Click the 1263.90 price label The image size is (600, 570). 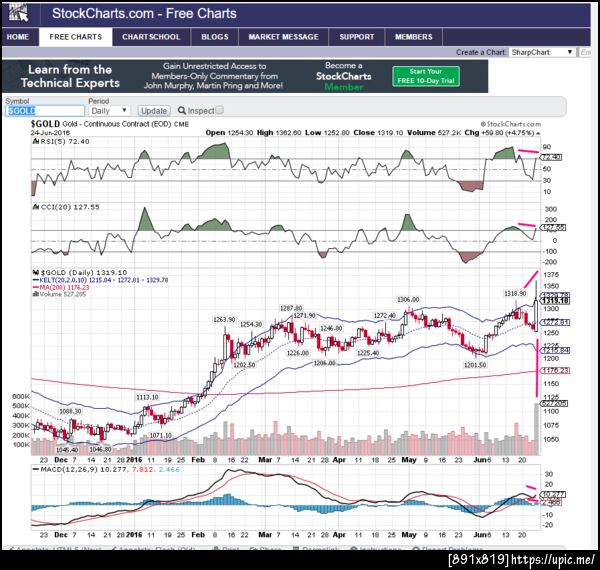(224, 319)
